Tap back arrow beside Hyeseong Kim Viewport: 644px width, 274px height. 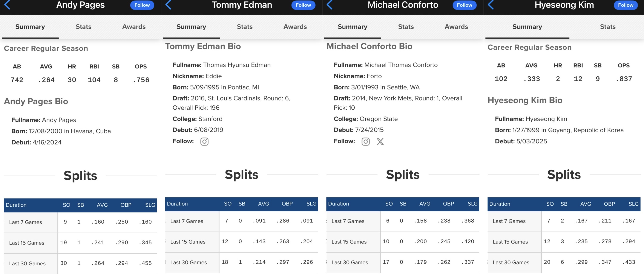point(491,5)
